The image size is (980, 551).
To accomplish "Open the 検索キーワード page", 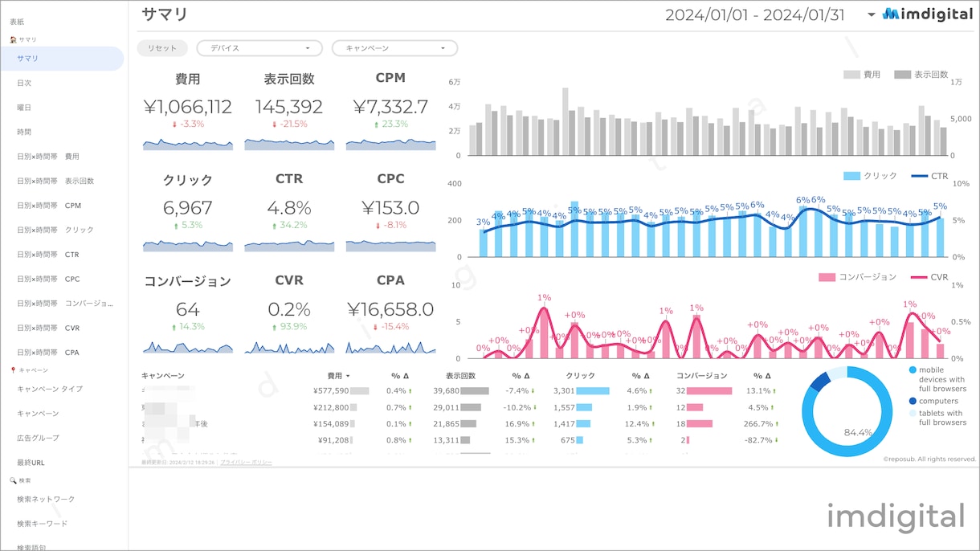I will pos(42,524).
